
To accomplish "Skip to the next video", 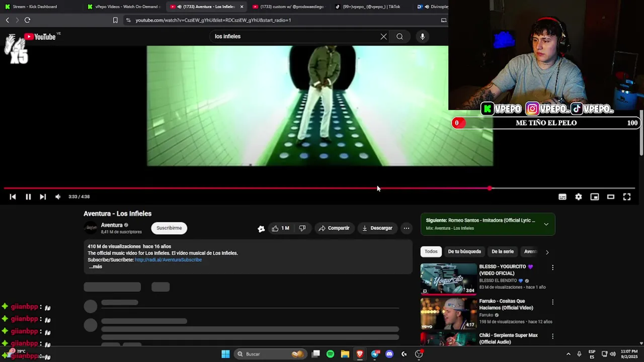I will [x=43, y=197].
